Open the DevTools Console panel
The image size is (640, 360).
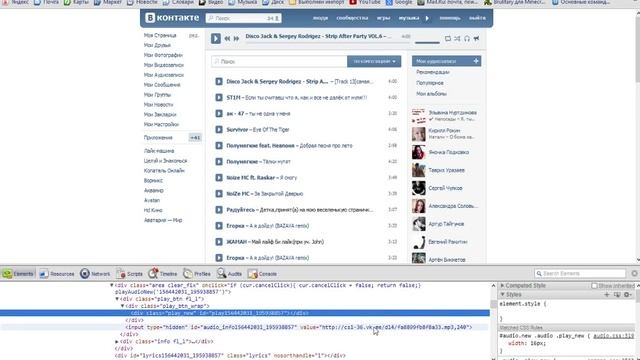pyautogui.click(x=262, y=274)
